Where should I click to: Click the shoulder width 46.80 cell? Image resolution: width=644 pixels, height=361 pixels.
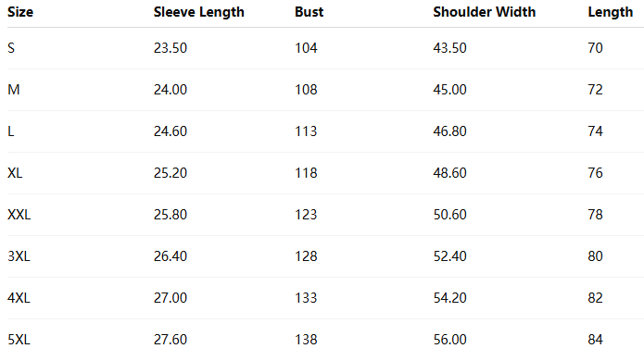[x=449, y=131]
